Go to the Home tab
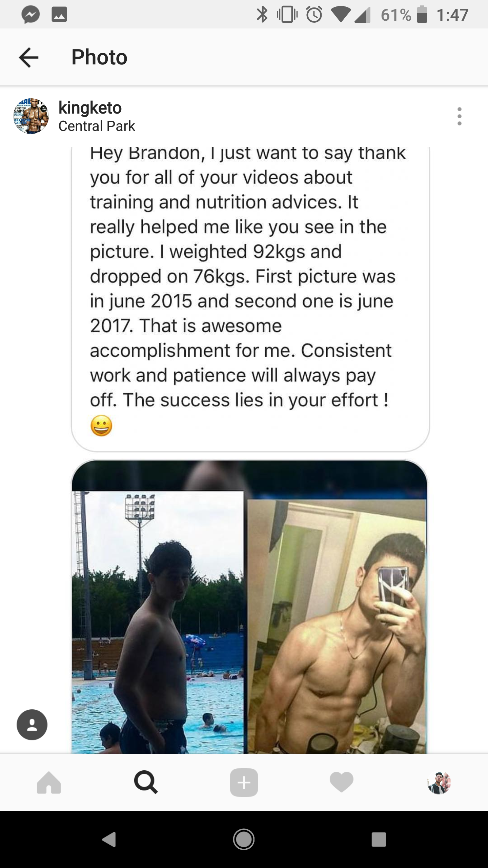Screen dimensions: 488x868 pyautogui.click(x=49, y=783)
